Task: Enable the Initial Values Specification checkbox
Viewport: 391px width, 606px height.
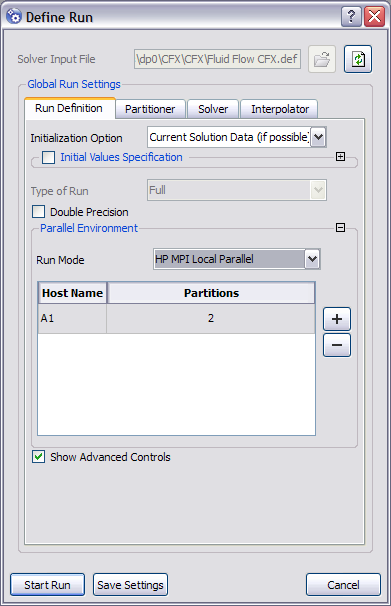Action: tap(48, 157)
